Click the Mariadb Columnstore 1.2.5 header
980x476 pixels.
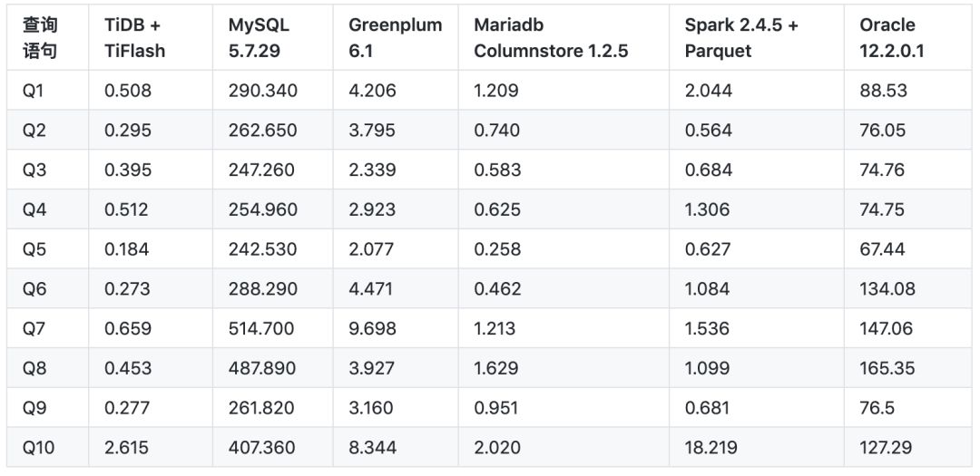pos(551,38)
